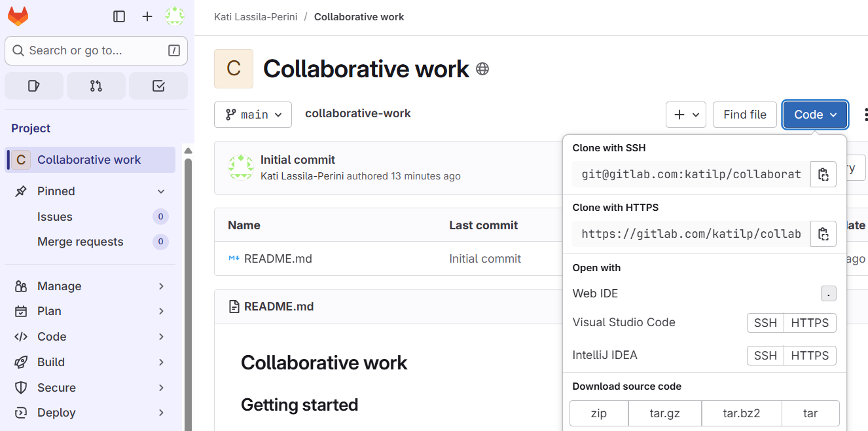Open the Code dropdown button
Screen dimensions: 868x431
815,115
